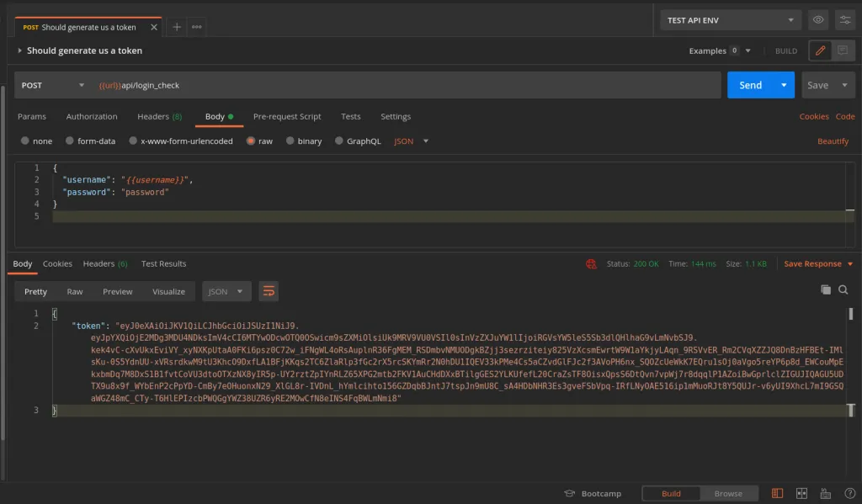Click the request URL input field
Image resolution: width=862 pixels, height=504 pixels.
point(404,85)
